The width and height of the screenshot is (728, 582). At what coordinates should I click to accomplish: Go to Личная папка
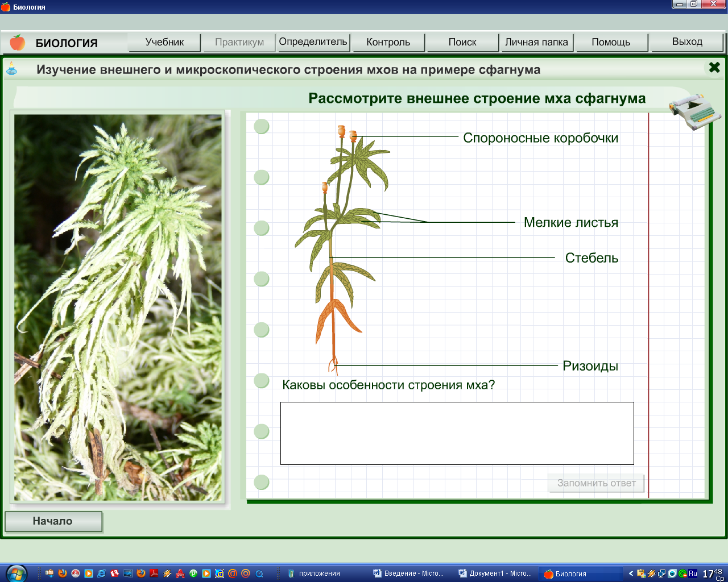[x=536, y=42]
